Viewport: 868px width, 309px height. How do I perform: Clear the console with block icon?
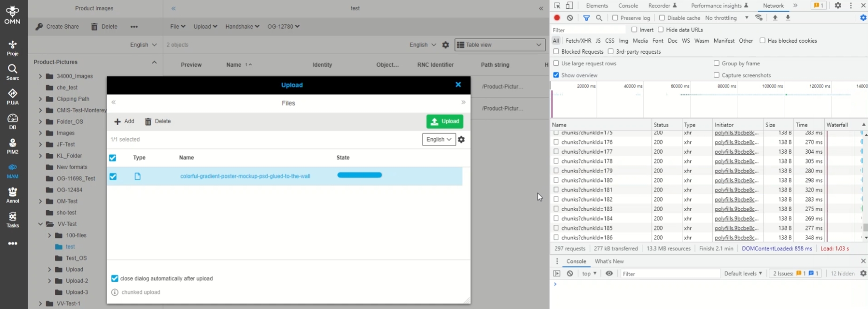click(x=570, y=273)
